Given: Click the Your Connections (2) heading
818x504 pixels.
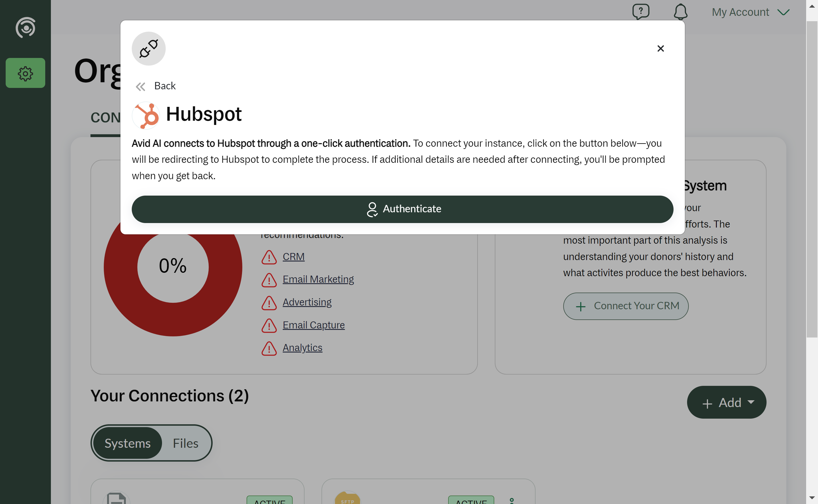Looking at the screenshot, I should pos(170,396).
